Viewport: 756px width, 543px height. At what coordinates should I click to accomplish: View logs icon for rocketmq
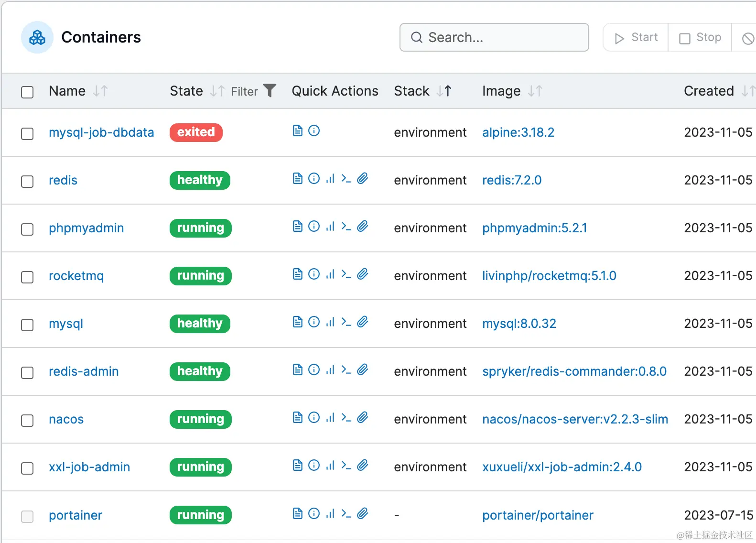297,274
